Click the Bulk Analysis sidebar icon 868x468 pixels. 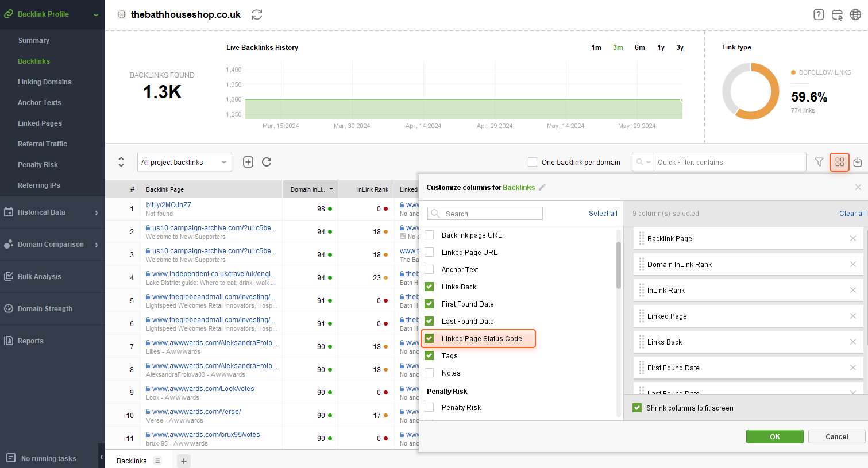tap(9, 276)
